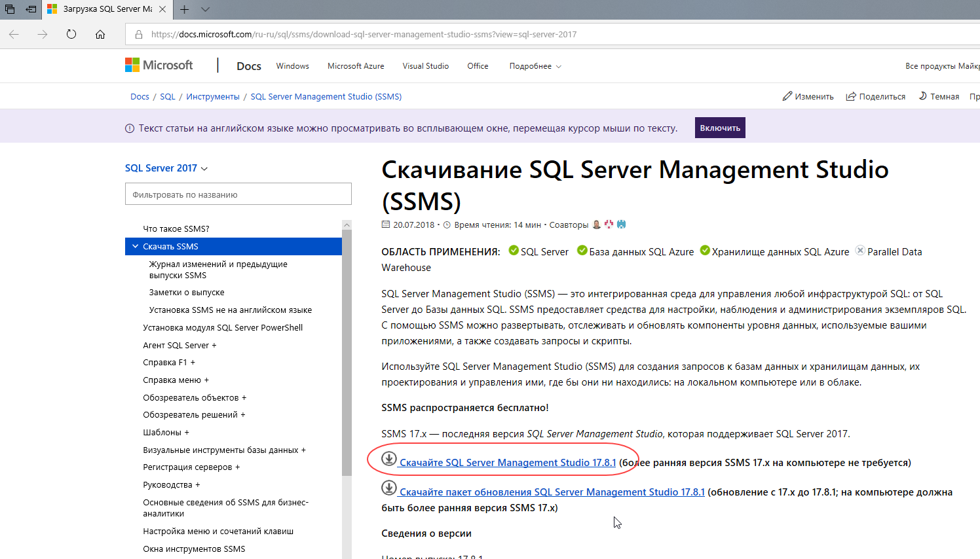Expand the 'Справка меню' node
The height and width of the screenshot is (559, 980).
click(176, 380)
